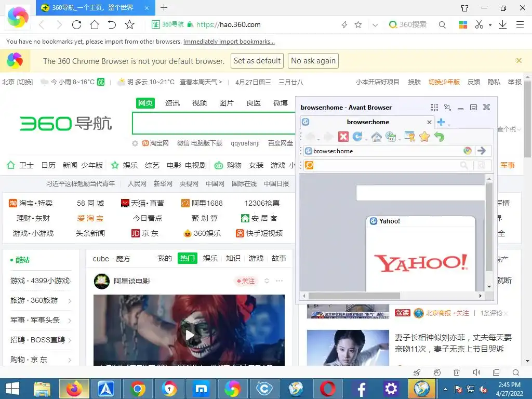Screen dimensions: 532x399
Task: Click Stop red X in Avant Browser
Action: (x=343, y=137)
